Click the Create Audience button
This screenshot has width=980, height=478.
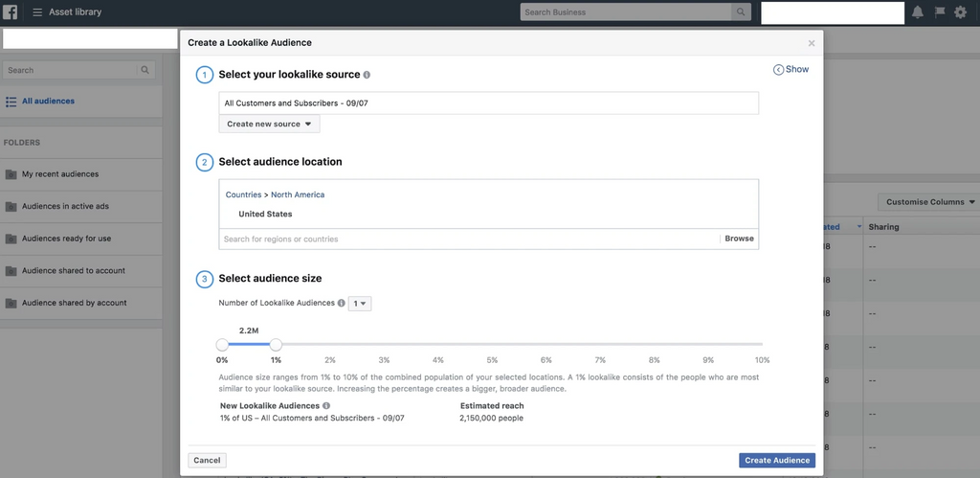click(777, 461)
